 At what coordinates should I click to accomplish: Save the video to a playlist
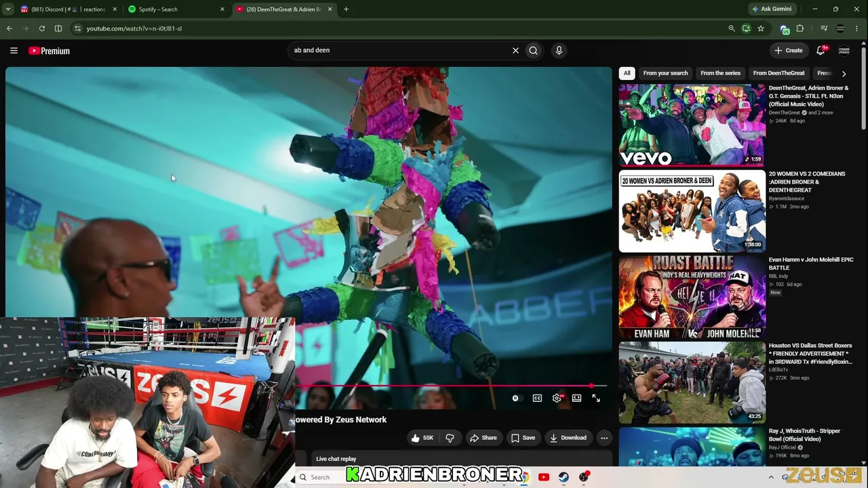click(523, 438)
